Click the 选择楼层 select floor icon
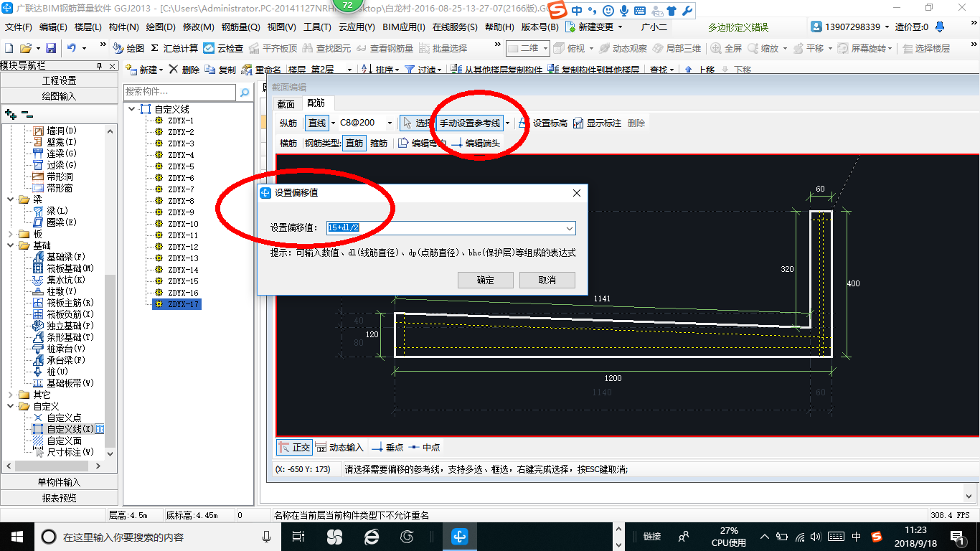Screen dimensions: 980x551 908,48
